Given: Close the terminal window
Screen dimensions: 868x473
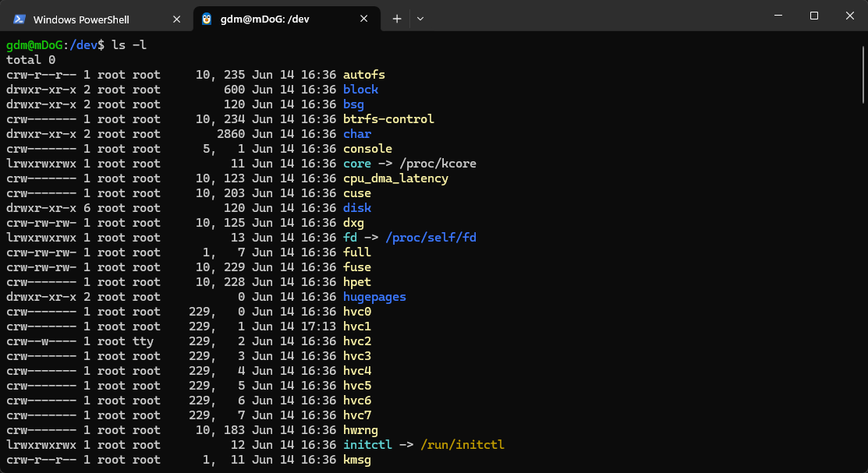Looking at the screenshot, I should (x=850, y=16).
